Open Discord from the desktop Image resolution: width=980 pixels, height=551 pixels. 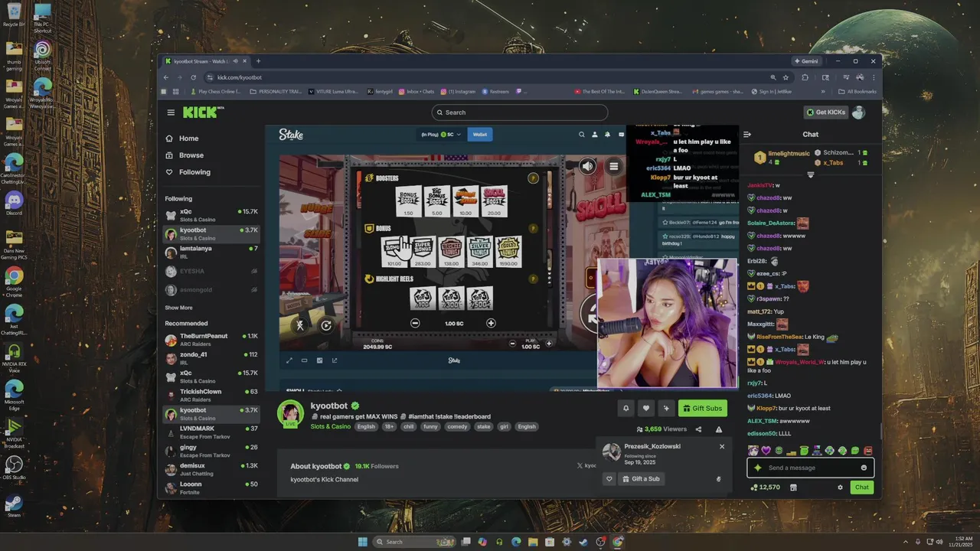point(14,204)
